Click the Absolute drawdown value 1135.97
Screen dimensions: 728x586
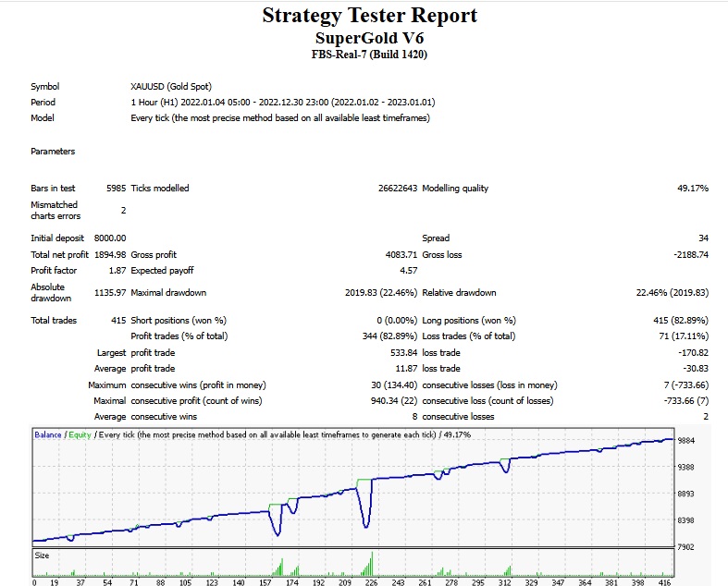click(x=109, y=293)
